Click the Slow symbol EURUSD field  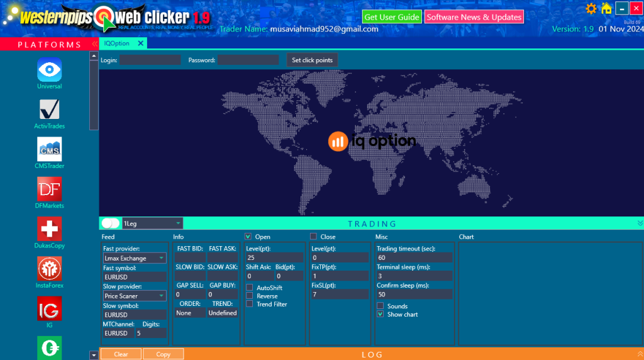pos(135,315)
